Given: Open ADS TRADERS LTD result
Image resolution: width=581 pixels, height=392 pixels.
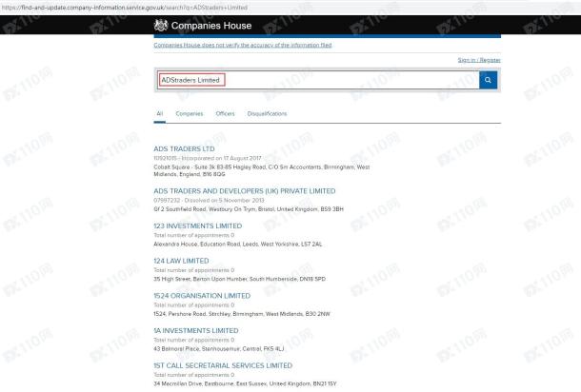Looking at the screenshot, I should point(184,148).
